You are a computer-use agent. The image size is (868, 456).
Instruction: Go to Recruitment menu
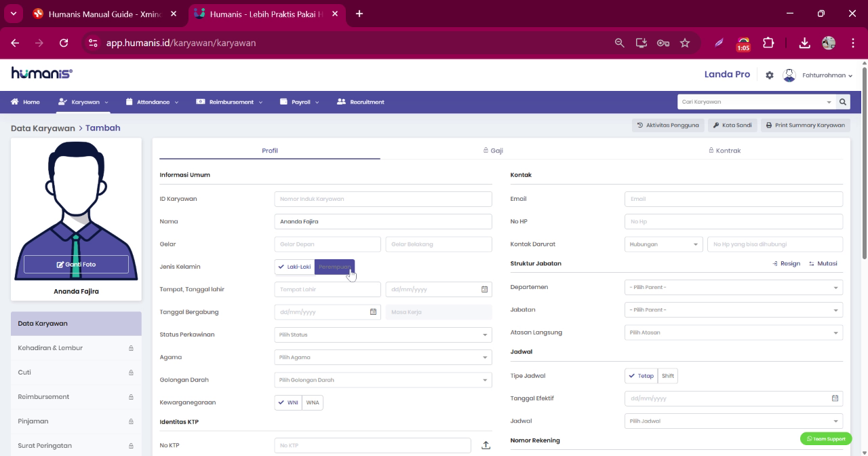coord(361,102)
